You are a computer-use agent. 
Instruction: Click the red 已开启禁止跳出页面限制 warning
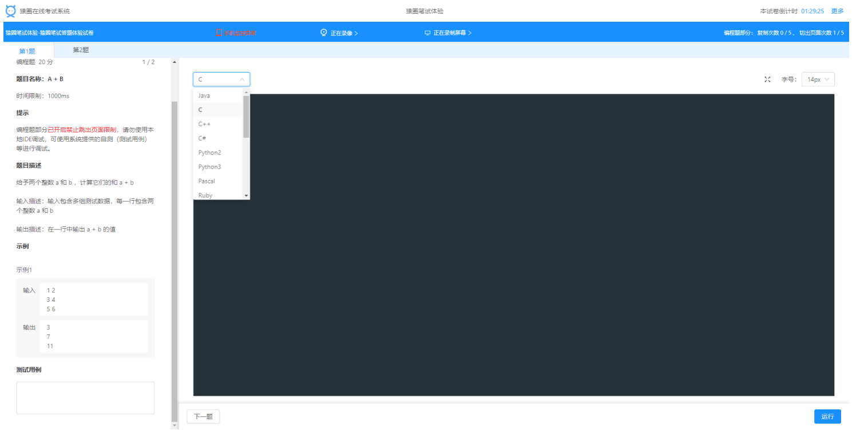(82, 130)
